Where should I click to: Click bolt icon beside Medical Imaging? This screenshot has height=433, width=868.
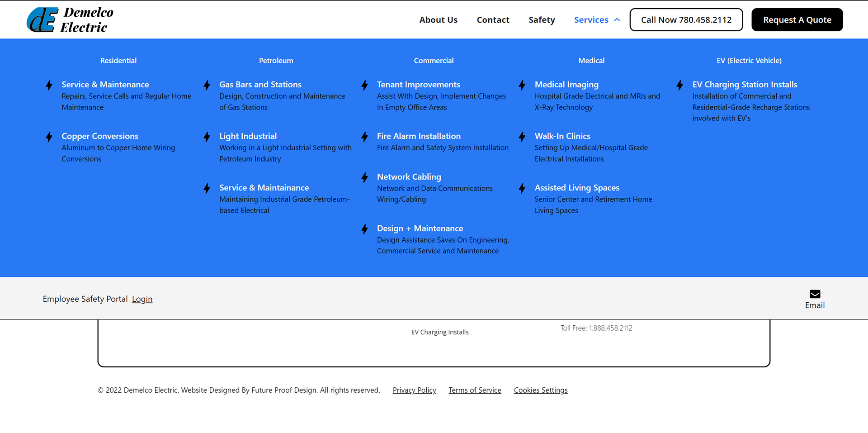click(x=522, y=85)
